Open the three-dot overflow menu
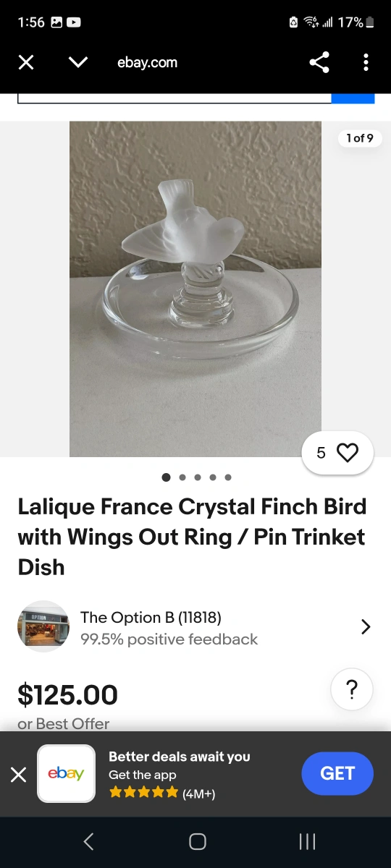The width and height of the screenshot is (391, 868). point(366,62)
